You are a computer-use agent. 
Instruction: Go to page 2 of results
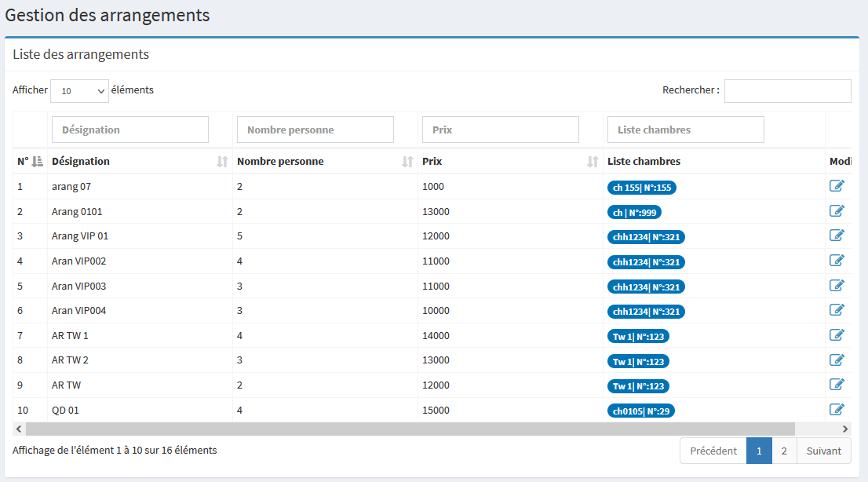(784, 451)
